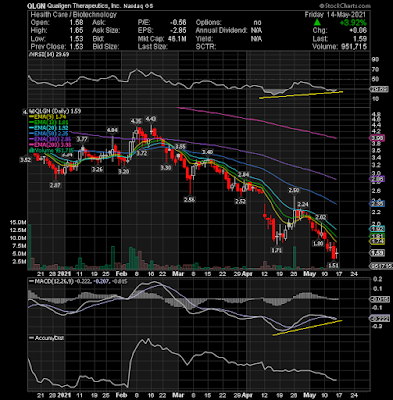Select the purple EMA(100) 2.86 legend entry

coord(51,139)
